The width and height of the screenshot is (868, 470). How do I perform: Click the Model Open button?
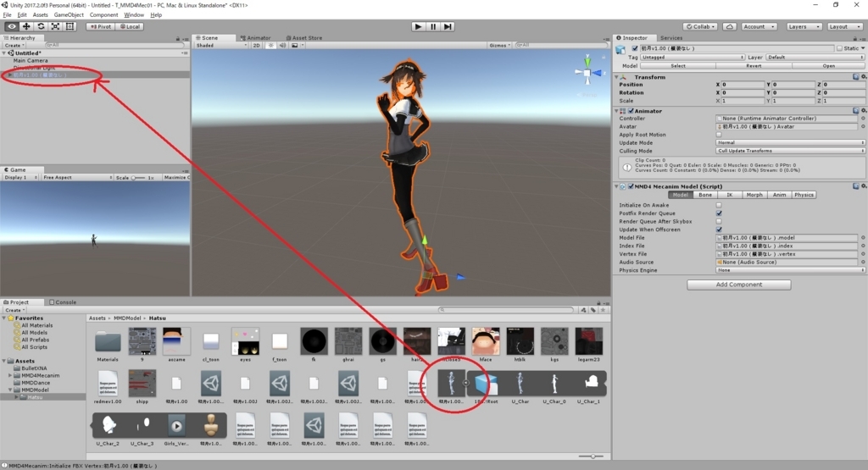pos(828,66)
